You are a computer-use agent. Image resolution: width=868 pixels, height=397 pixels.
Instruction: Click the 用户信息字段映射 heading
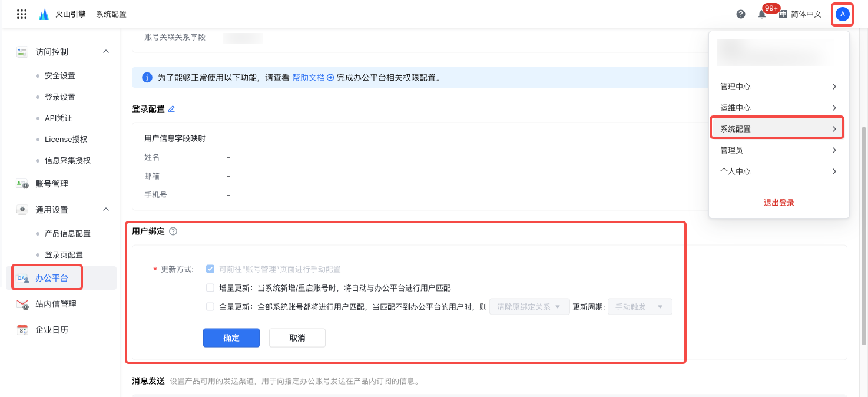(175, 138)
